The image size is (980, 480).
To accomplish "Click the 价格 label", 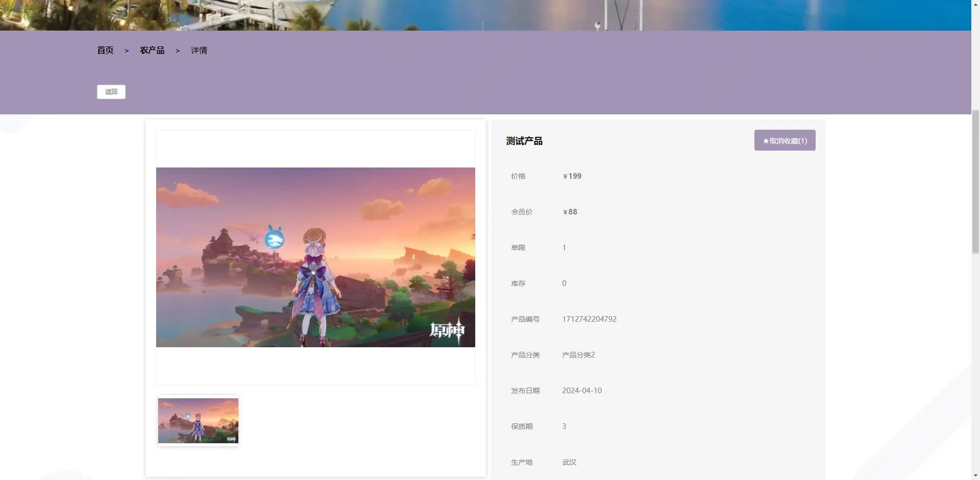I will pyautogui.click(x=518, y=176).
